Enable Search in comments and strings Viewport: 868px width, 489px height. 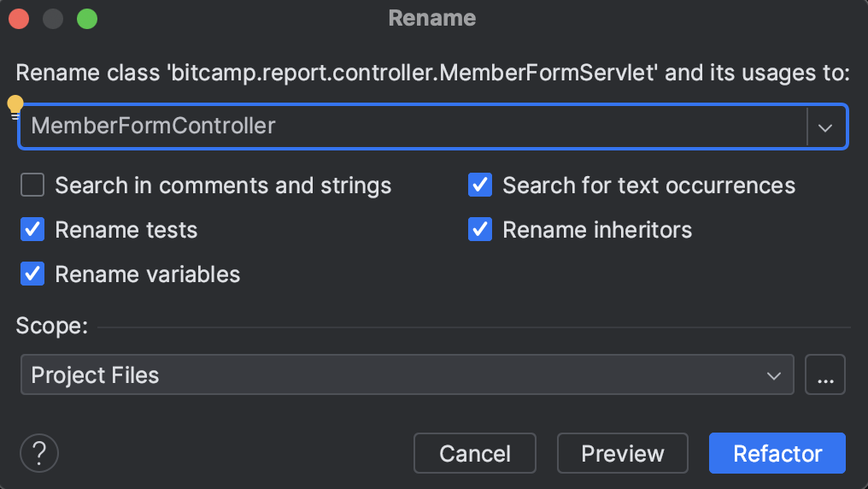tap(32, 186)
